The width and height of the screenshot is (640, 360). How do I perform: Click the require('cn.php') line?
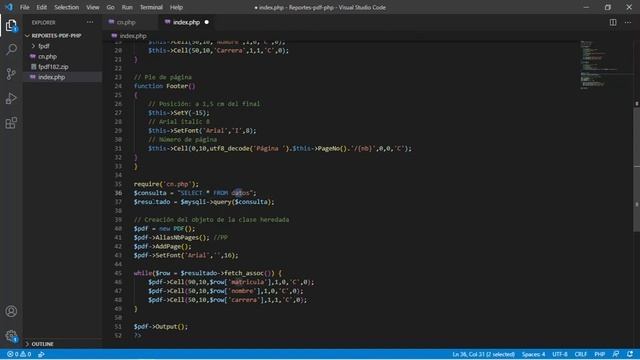coord(166,184)
